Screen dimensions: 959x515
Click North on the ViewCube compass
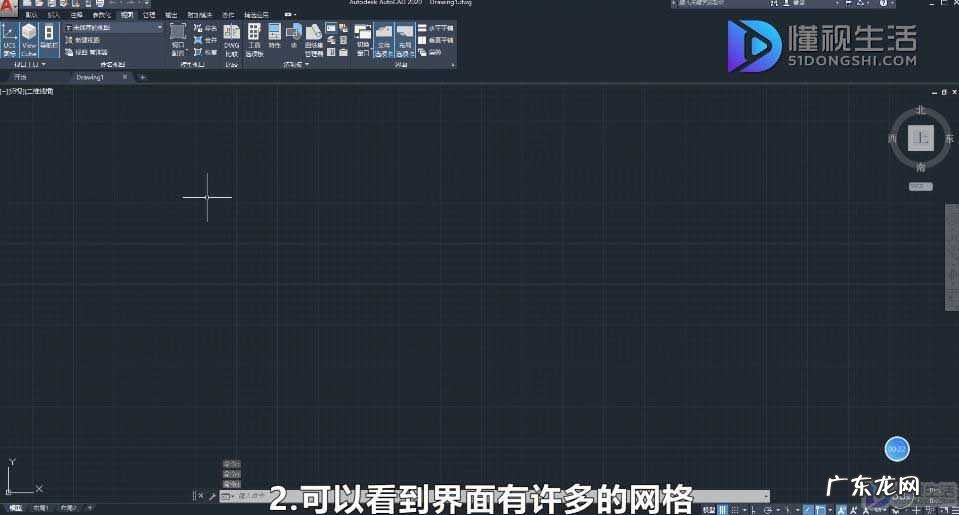pos(920,110)
